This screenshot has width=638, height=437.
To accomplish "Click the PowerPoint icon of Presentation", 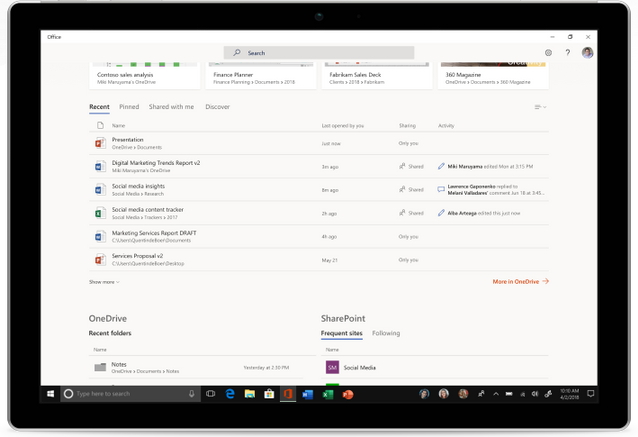I will [100, 143].
